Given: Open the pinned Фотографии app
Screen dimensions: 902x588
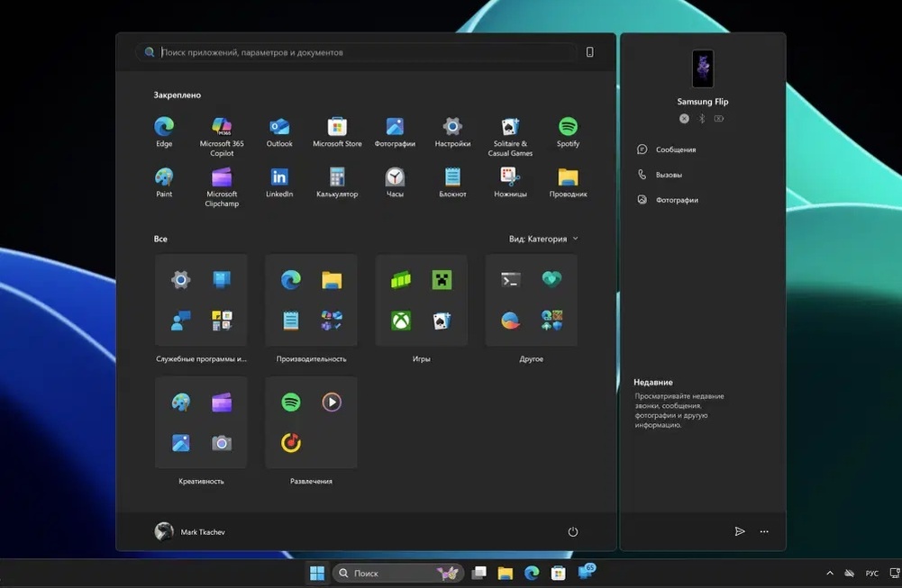Looking at the screenshot, I should (395, 132).
